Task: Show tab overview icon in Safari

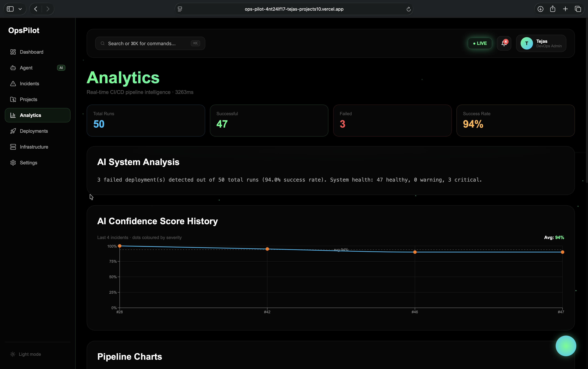Action: pyautogui.click(x=578, y=9)
